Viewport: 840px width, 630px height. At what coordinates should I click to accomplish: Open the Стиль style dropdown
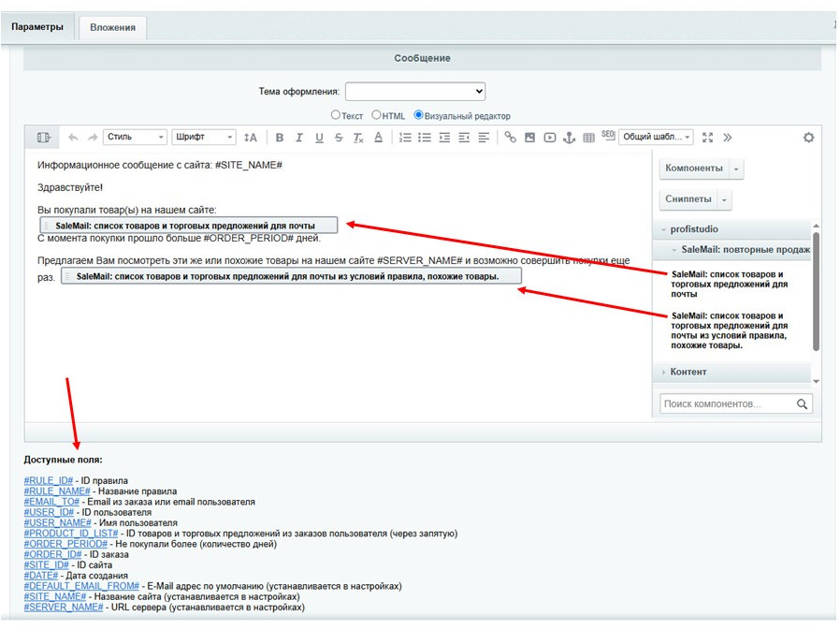[x=135, y=138]
